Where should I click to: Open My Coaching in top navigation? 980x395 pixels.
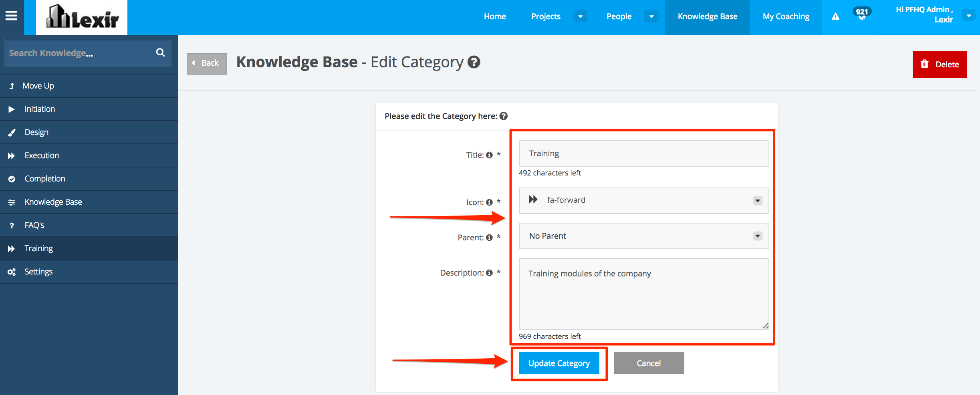786,16
